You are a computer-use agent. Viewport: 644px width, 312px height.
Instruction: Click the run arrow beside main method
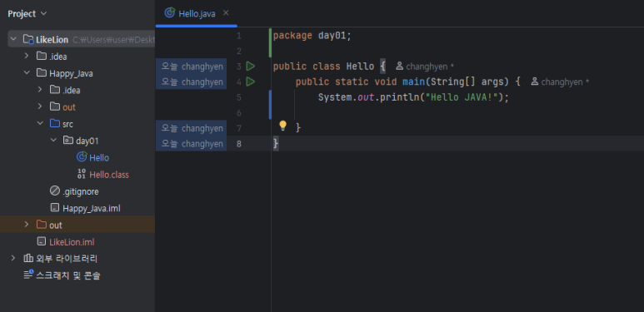click(x=250, y=82)
